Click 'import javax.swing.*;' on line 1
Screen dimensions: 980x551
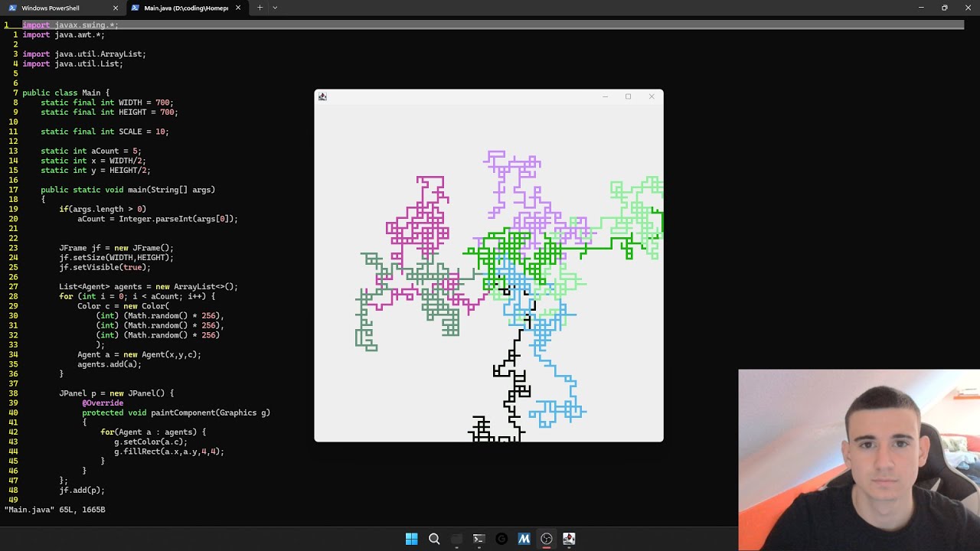click(x=70, y=24)
